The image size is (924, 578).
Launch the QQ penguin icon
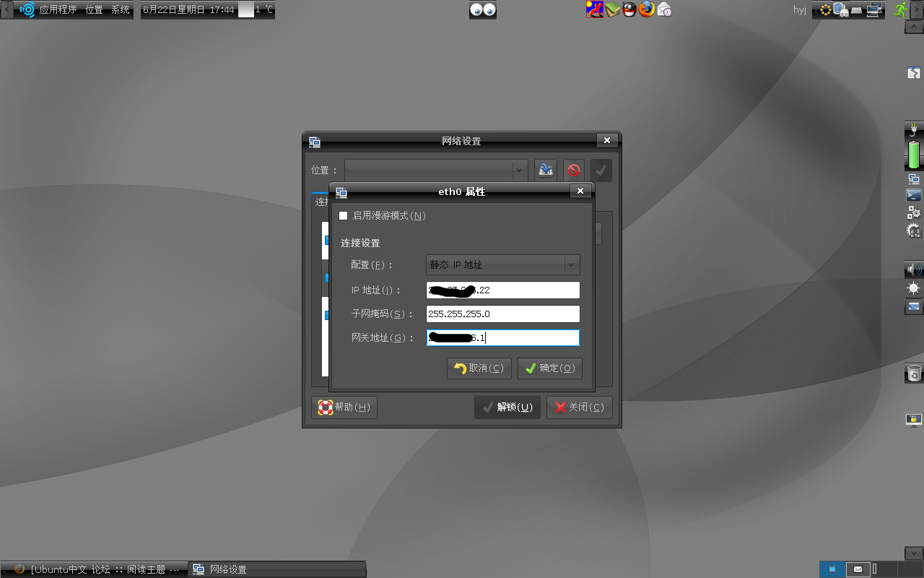tap(629, 9)
